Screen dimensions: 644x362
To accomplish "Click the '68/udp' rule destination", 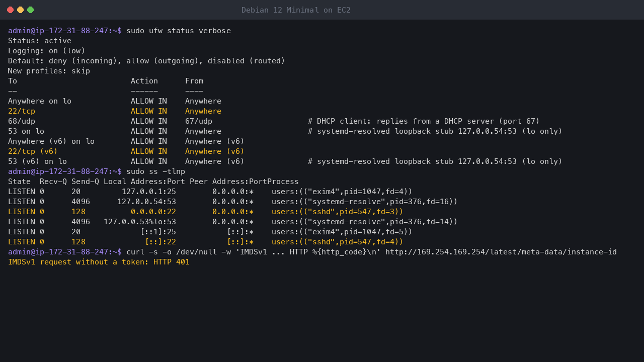I will (x=22, y=121).
